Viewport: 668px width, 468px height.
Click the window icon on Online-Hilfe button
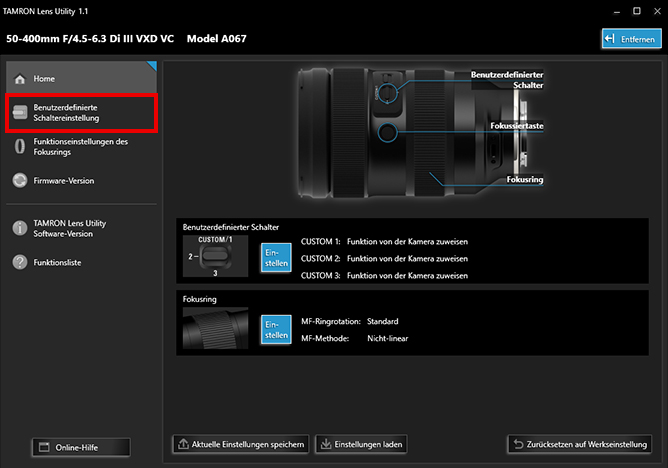(44, 447)
